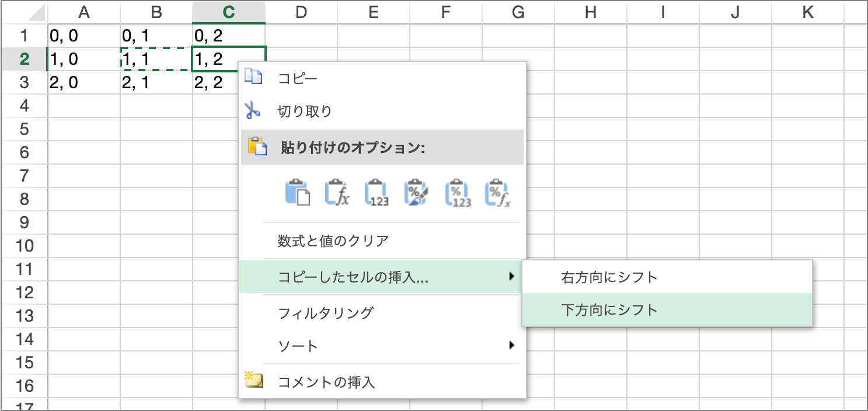The image size is (868, 411).
Task: Click cell containing "2, 1"
Action: pyautogui.click(x=156, y=82)
